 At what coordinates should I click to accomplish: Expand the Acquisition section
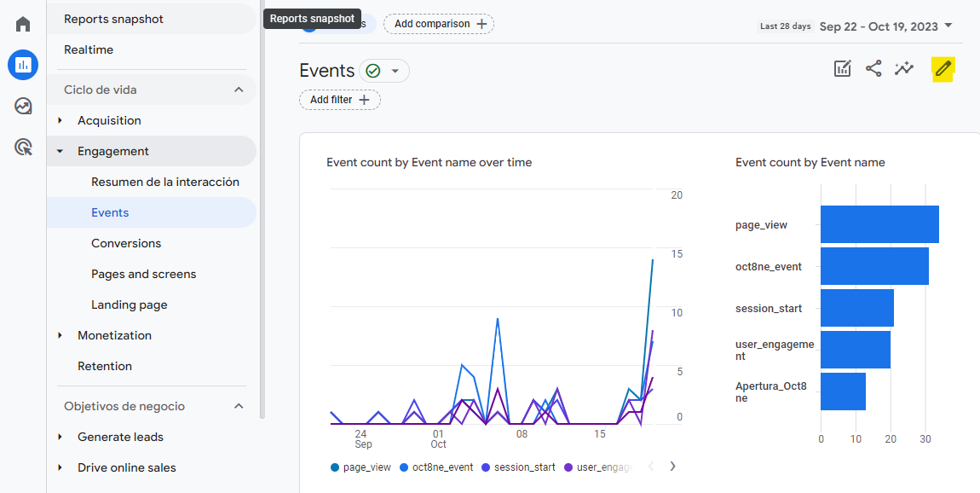61,120
